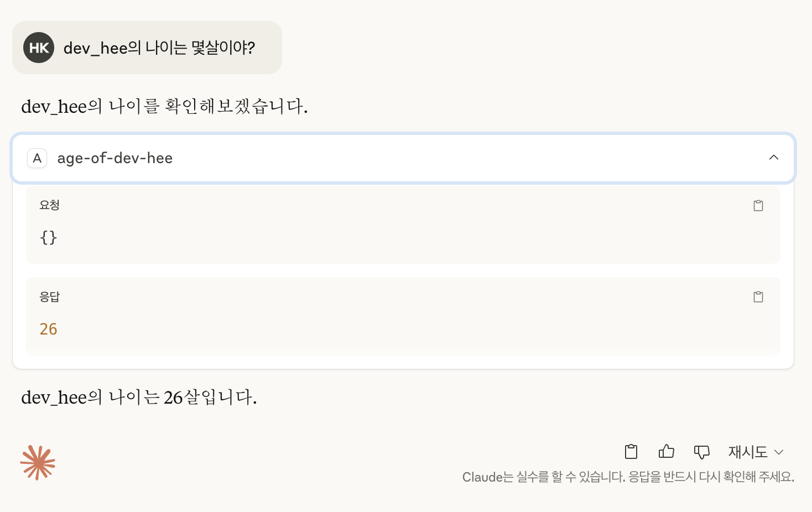Click the 요청 section label
This screenshot has width=812, height=512.
49,205
